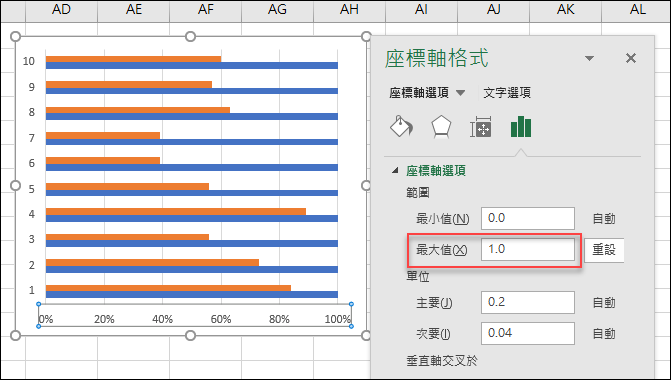Select column header AI

[x=422, y=10]
